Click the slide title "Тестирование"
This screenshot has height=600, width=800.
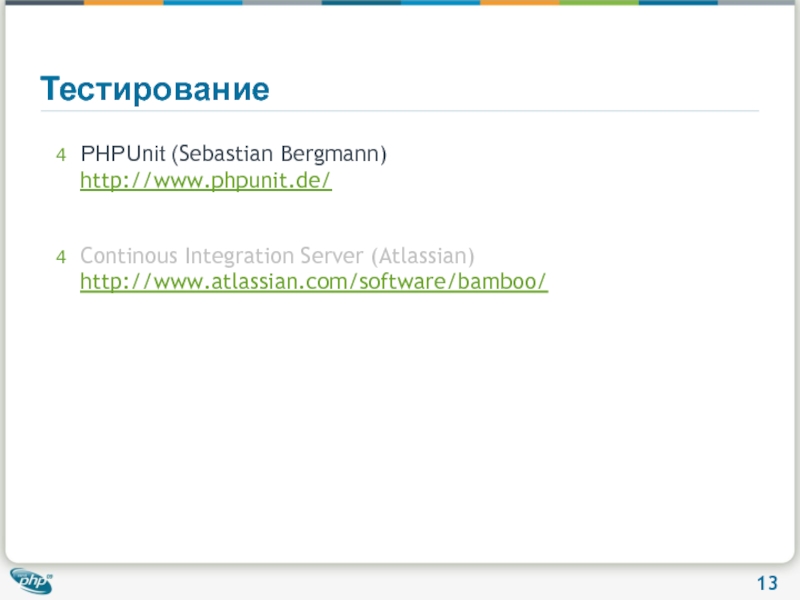(155, 89)
